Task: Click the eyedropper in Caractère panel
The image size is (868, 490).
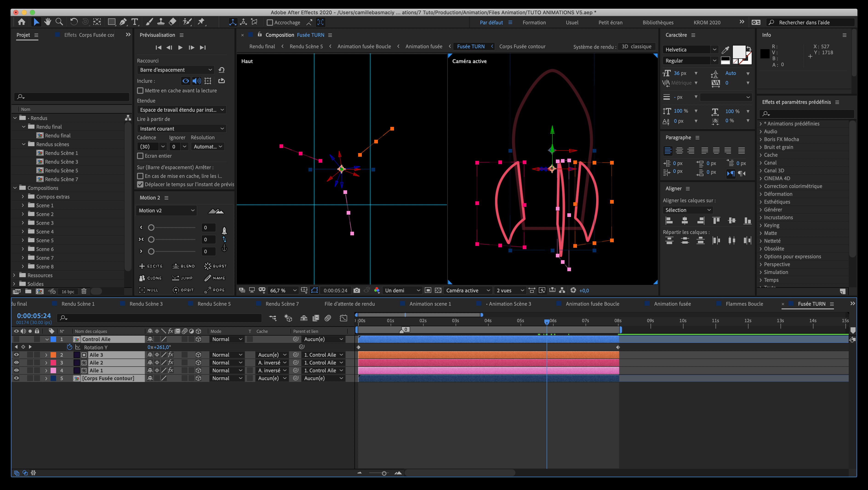Action: (725, 50)
